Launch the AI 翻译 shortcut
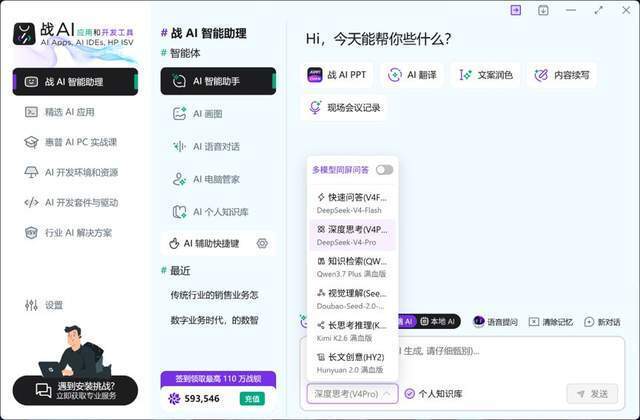 point(412,75)
